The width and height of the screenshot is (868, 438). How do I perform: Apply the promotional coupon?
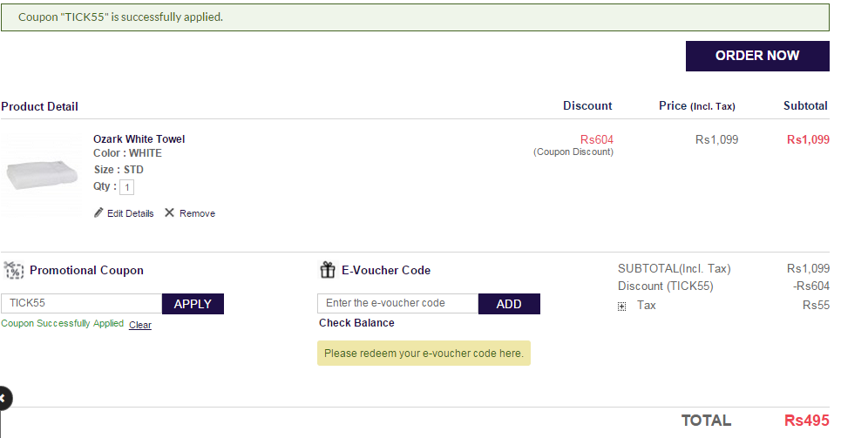point(193,304)
